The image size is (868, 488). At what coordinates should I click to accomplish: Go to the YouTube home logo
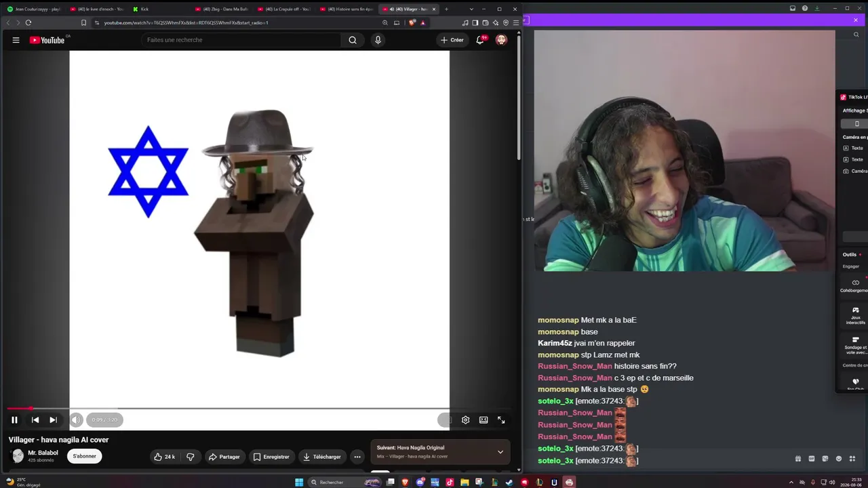click(47, 40)
